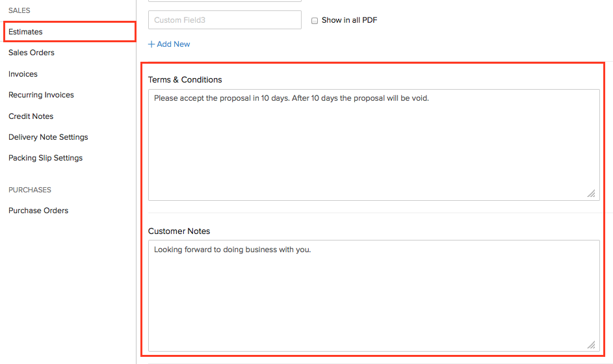
Task: Navigate to Credit Notes
Action: tap(31, 116)
